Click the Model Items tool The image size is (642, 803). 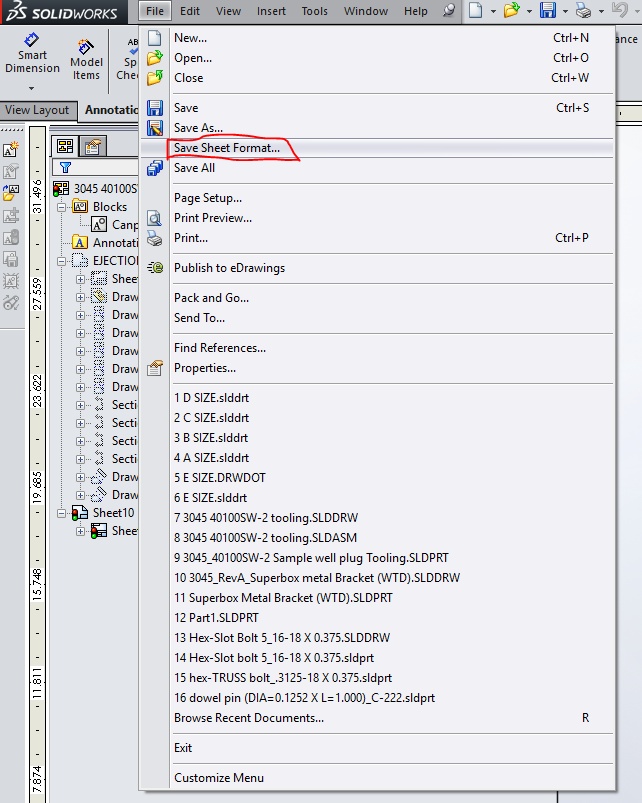coord(86,60)
